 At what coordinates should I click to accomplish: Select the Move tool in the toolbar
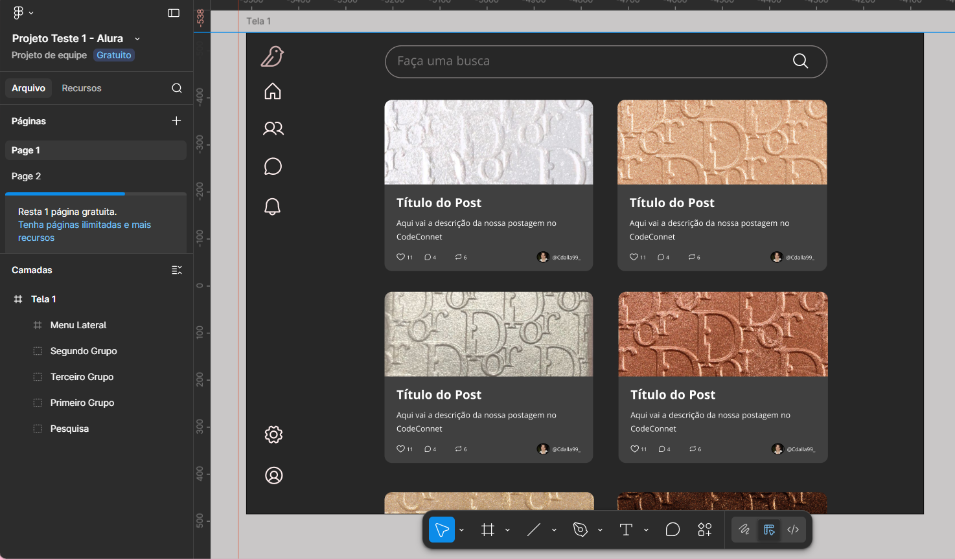pos(442,530)
